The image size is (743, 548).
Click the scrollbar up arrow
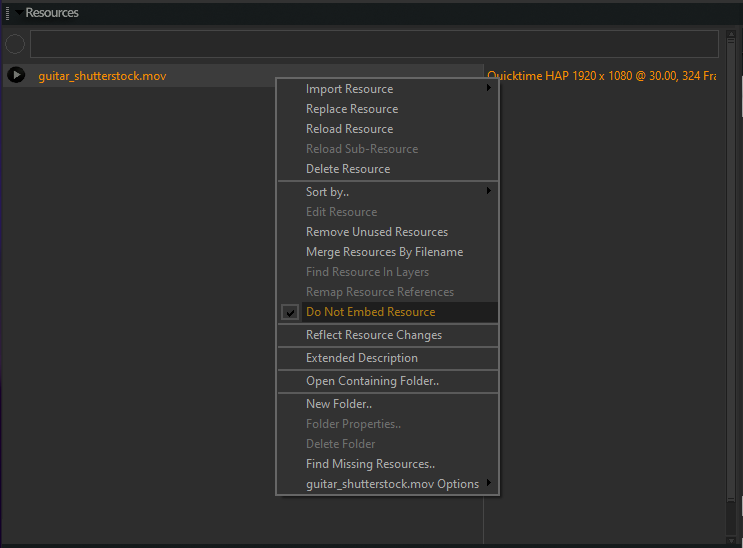click(731, 35)
